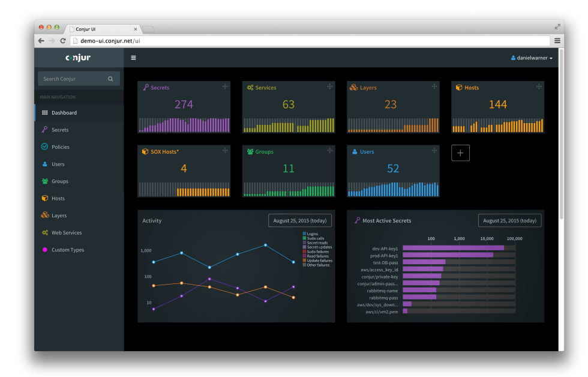588x377 pixels.
Task: Add a new widget with plus button
Action: [x=460, y=153]
